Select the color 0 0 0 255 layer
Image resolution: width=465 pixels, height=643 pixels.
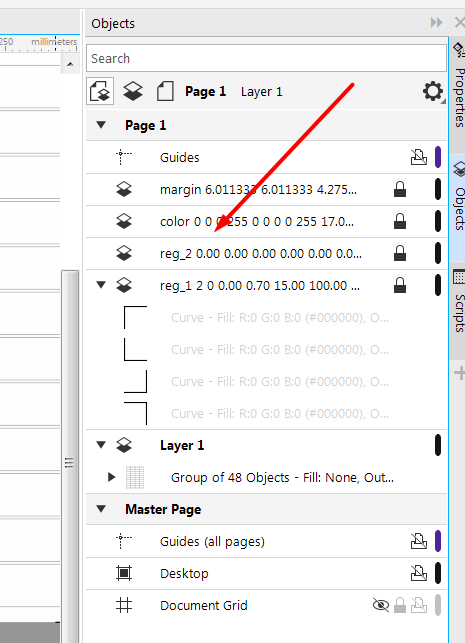pyautogui.click(x=266, y=221)
